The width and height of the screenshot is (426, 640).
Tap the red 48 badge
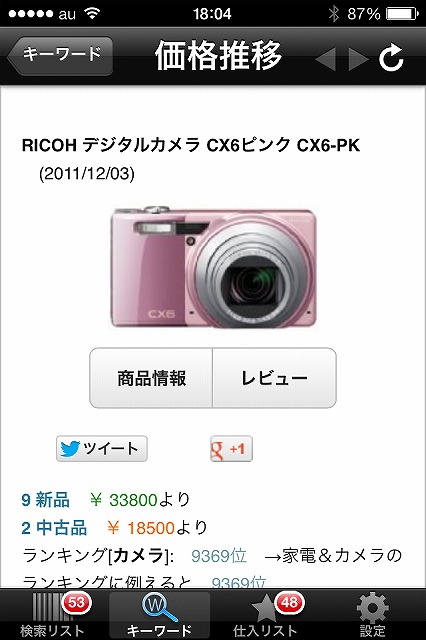click(289, 602)
